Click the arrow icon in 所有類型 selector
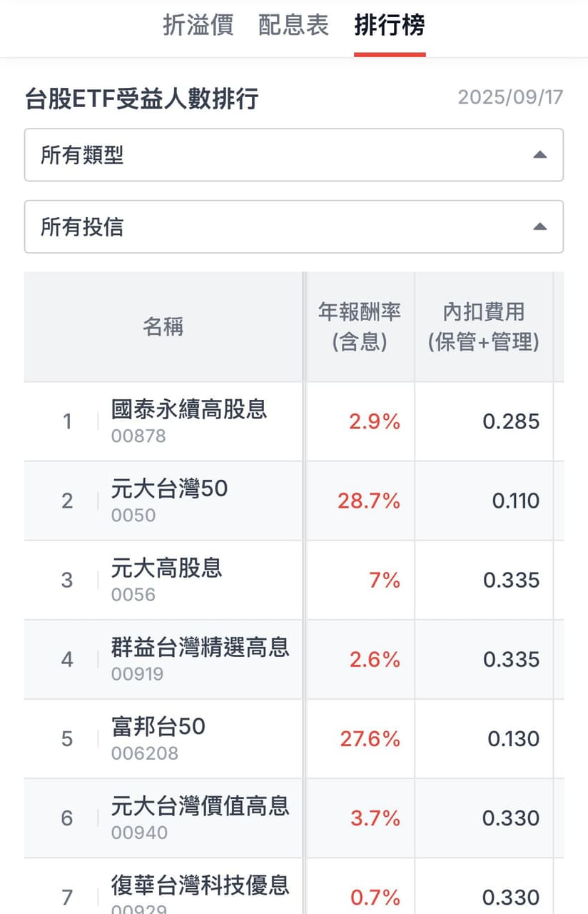Image resolution: width=588 pixels, height=914 pixels. tap(540, 155)
